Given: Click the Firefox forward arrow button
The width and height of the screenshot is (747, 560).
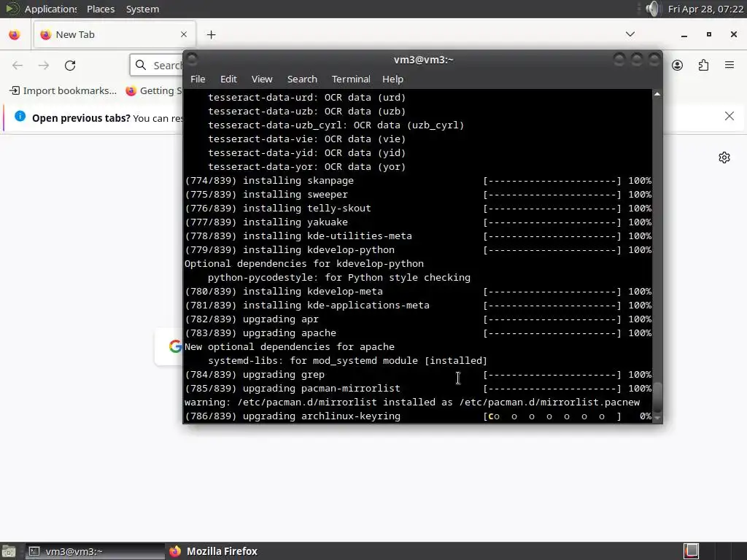Looking at the screenshot, I should pyautogui.click(x=43, y=65).
